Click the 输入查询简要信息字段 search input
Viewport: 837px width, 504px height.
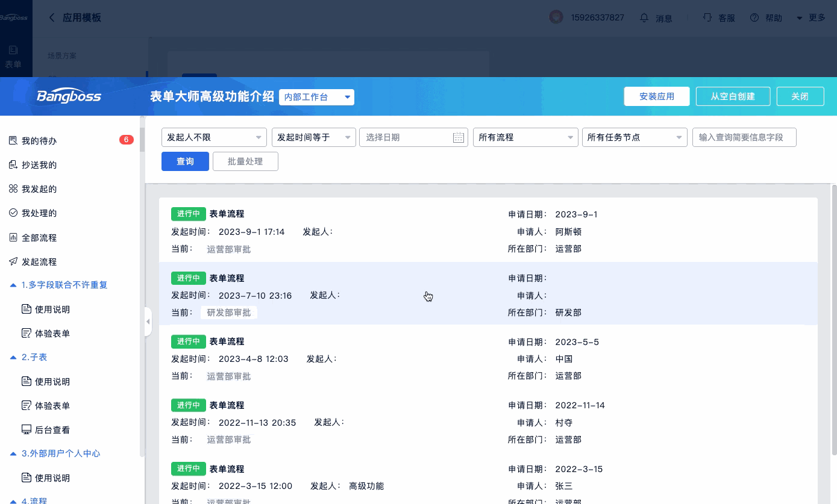(x=744, y=137)
